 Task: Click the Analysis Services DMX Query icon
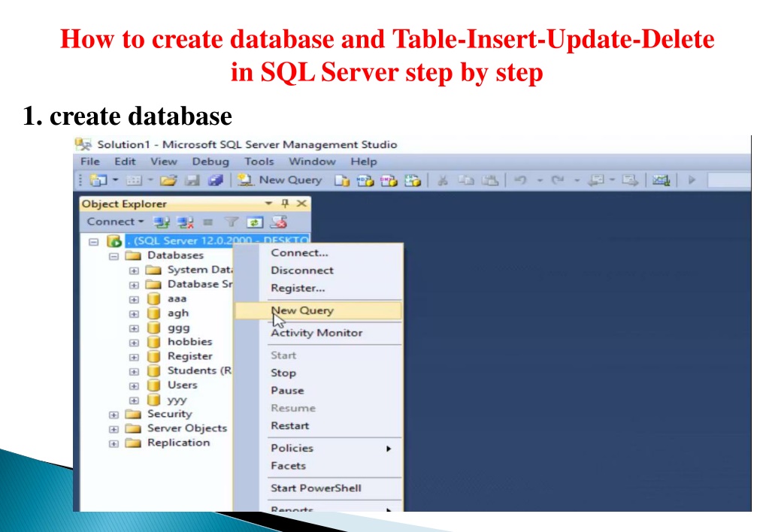[x=389, y=180]
